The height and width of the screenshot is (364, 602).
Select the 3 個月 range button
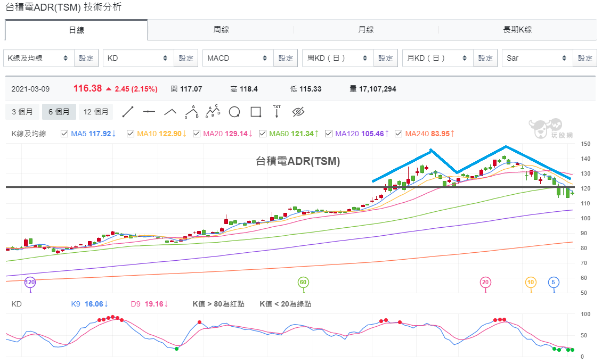click(22, 112)
